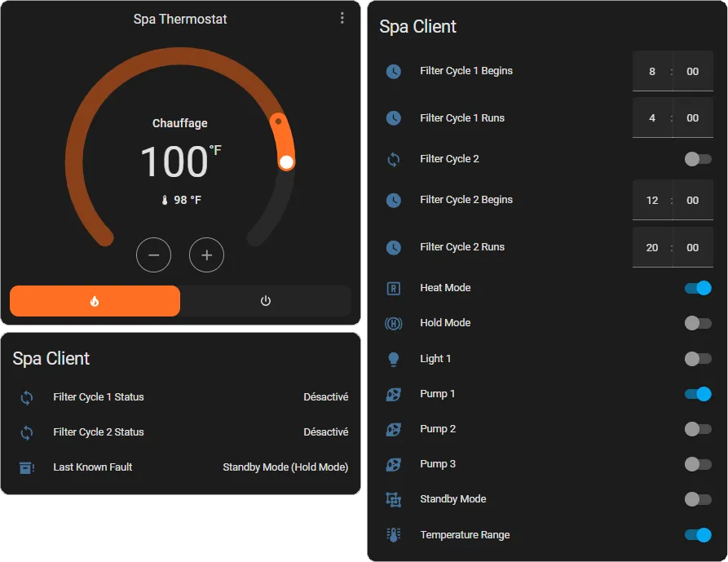Enable the Hold Mode switch
728x562 pixels.
coord(697,323)
